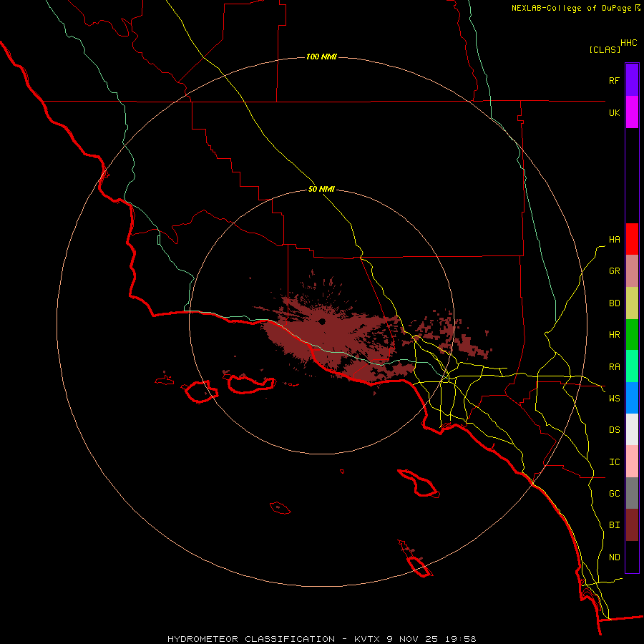Click the RA legend label
The width and height of the screenshot is (644, 644).
[x=614, y=366]
